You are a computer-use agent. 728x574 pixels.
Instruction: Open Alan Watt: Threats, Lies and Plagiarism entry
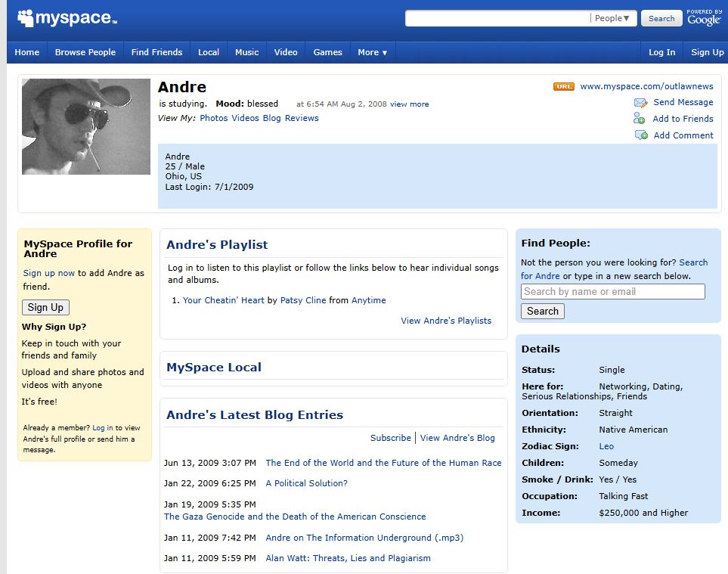pyautogui.click(x=349, y=558)
